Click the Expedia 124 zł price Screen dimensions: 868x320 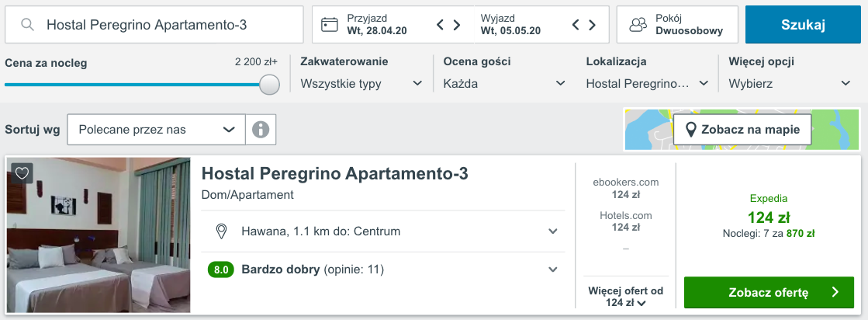[x=769, y=217]
